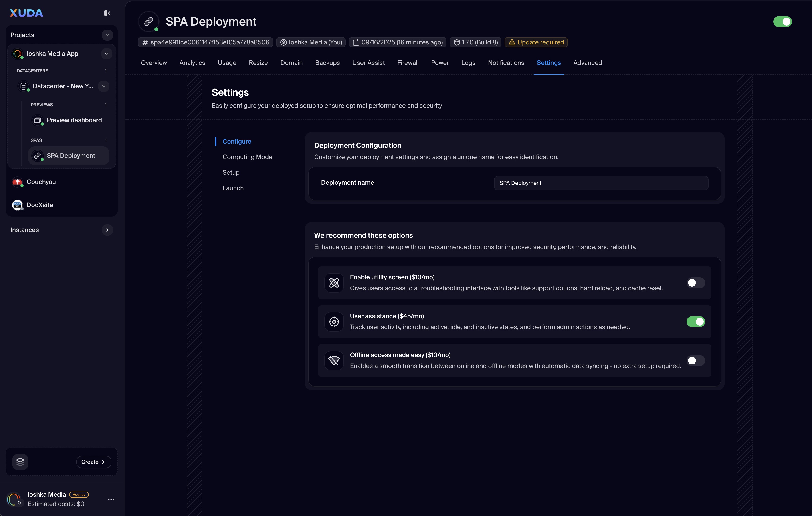Open the three-dot account menu

click(111, 499)
